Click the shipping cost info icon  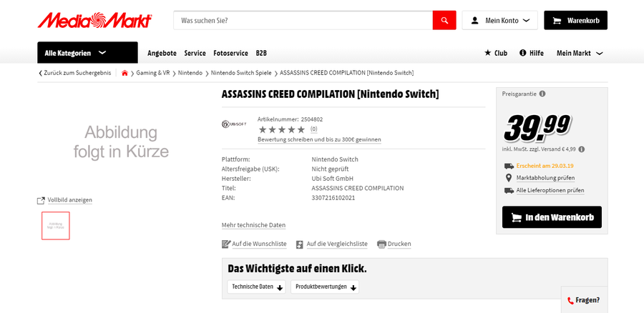click(581, 149)
